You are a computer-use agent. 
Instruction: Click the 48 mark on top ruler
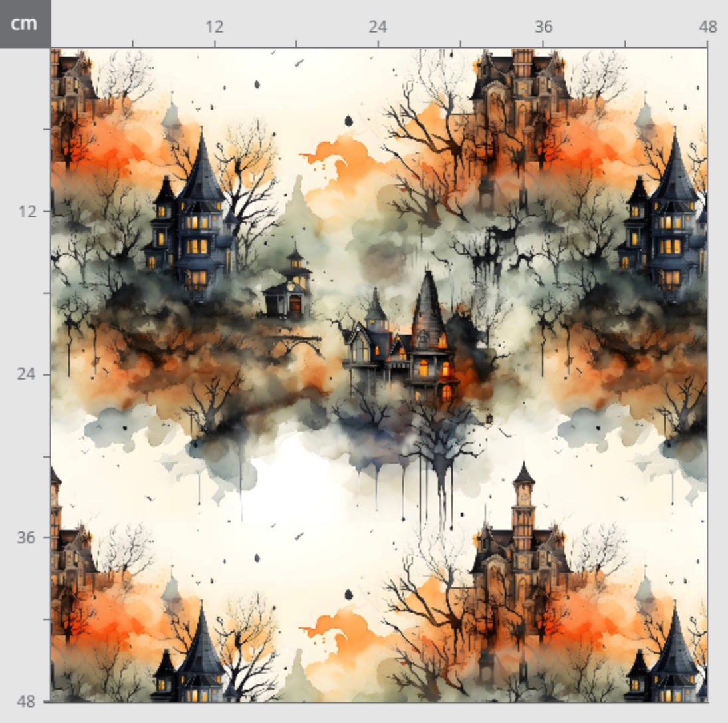coord(707,27)
